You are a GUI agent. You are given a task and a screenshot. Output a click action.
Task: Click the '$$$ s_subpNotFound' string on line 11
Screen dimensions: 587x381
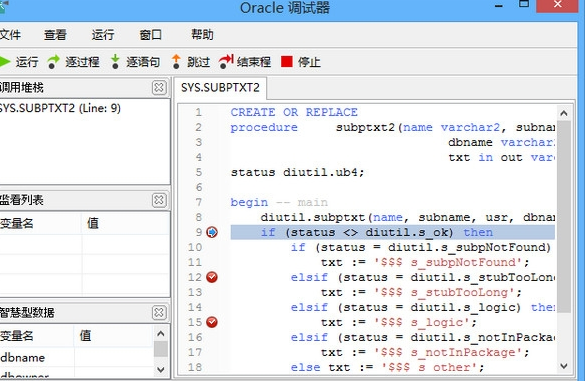click(448, 262)
